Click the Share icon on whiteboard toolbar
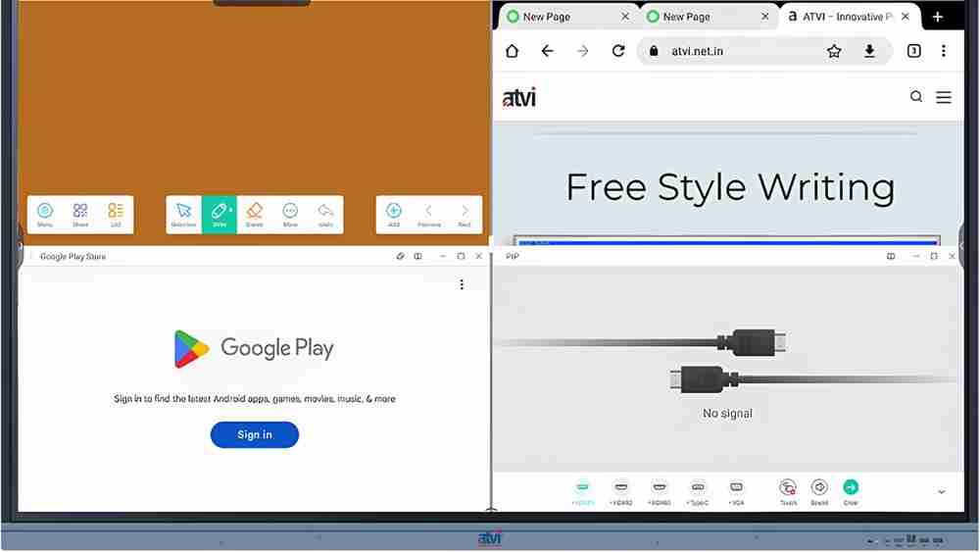Viewport: 980px width, 552px height. tap(80, 215)
